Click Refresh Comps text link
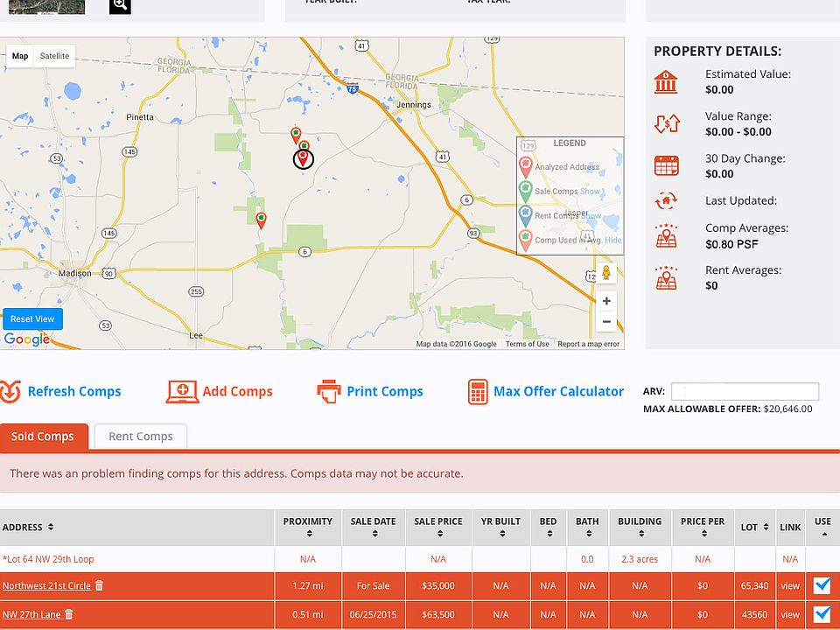 point(74,392)
